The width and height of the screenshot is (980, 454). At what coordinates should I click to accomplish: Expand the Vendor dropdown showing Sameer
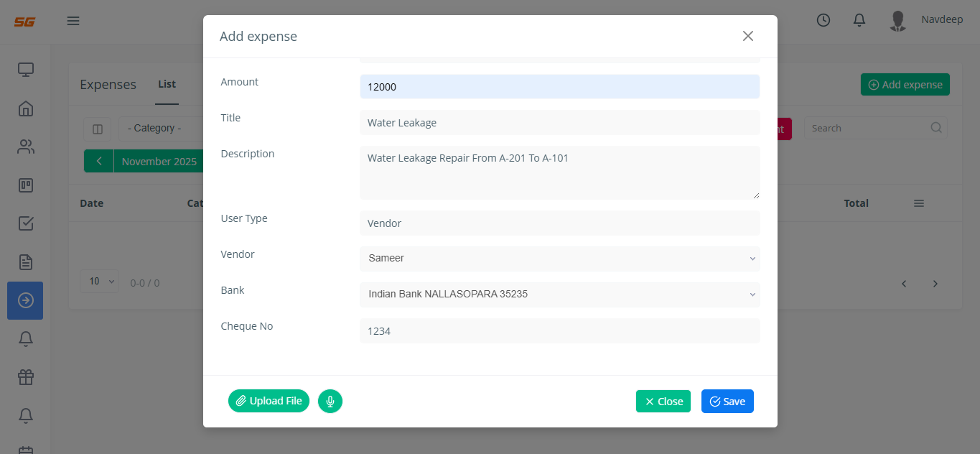(559, 259)
